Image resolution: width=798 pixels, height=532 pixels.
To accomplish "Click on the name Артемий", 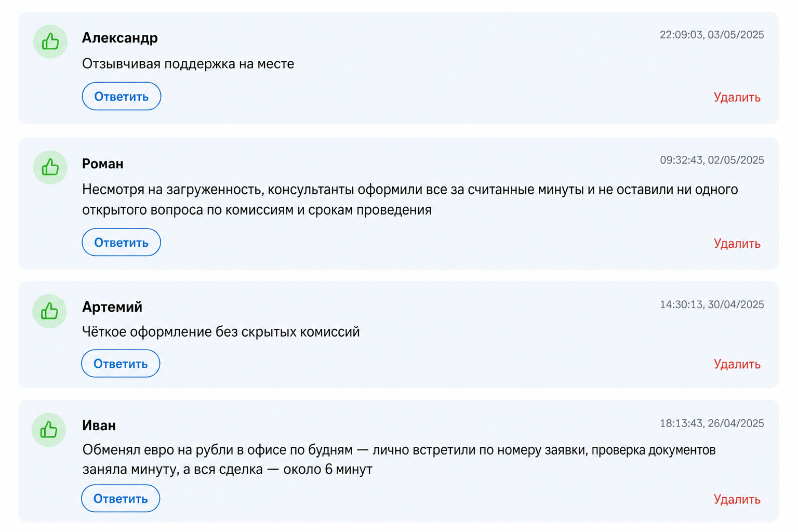I will 112,307.
